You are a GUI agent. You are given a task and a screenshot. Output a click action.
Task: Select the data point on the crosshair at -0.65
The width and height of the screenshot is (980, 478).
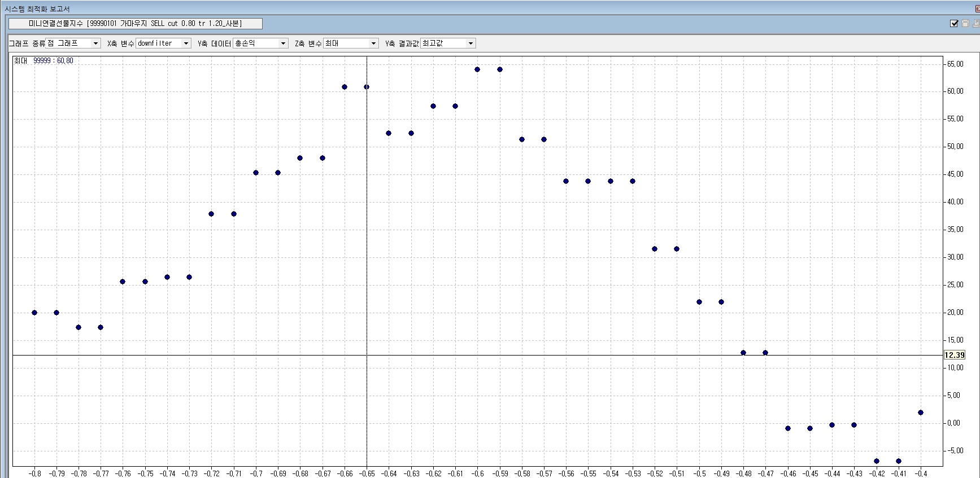(367, 87)
